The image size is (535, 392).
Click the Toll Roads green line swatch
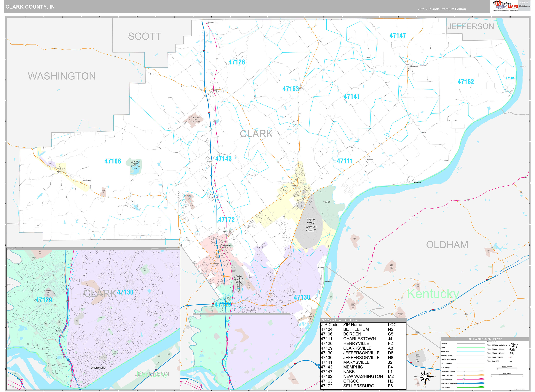pyautogui.click(x=471, y=387)
